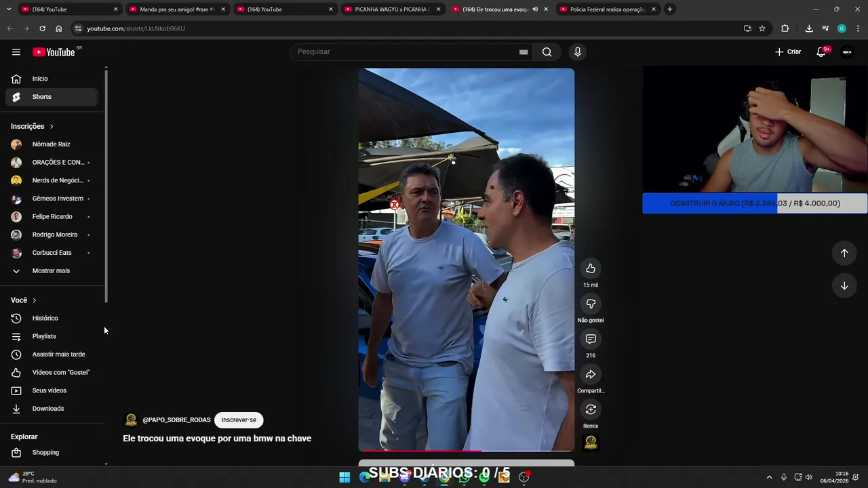Start voice search with the microphone
Image resolution: width=868 pixels, height=488 pixels.
(578, 52)
